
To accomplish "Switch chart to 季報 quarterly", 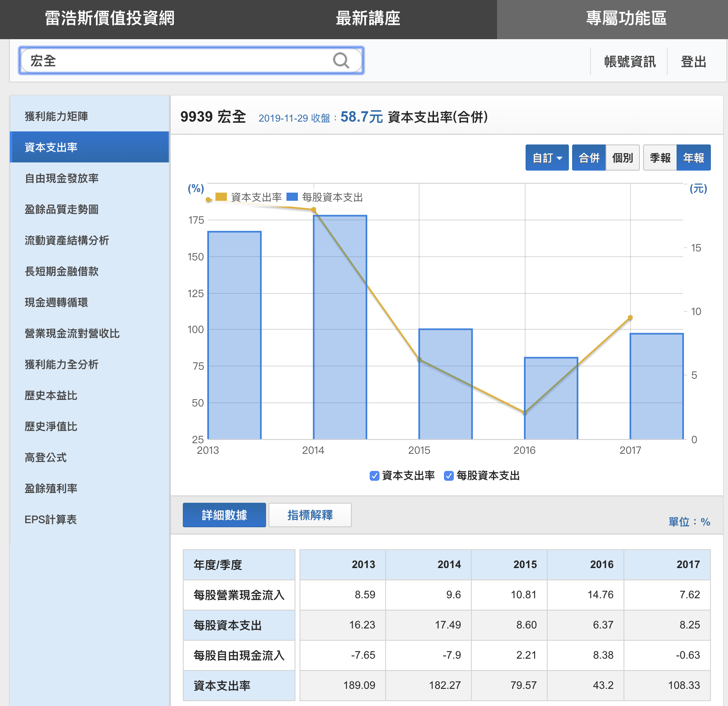I will [x=660, y=158].
